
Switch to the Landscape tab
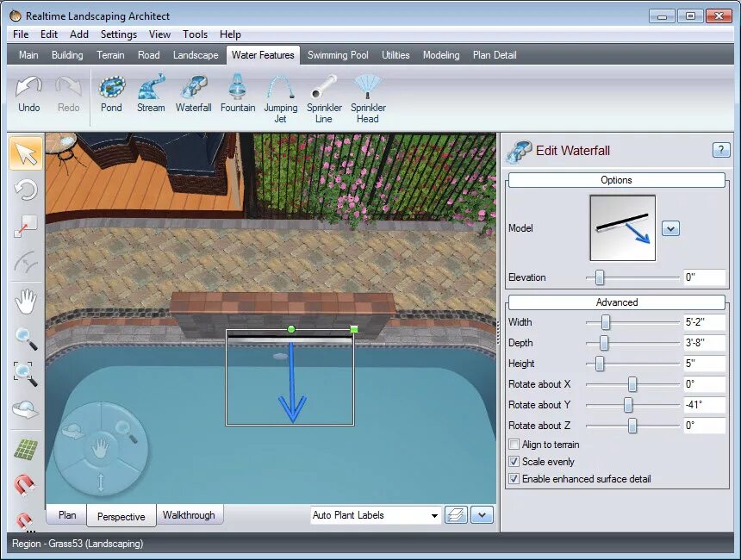[196, 55]
